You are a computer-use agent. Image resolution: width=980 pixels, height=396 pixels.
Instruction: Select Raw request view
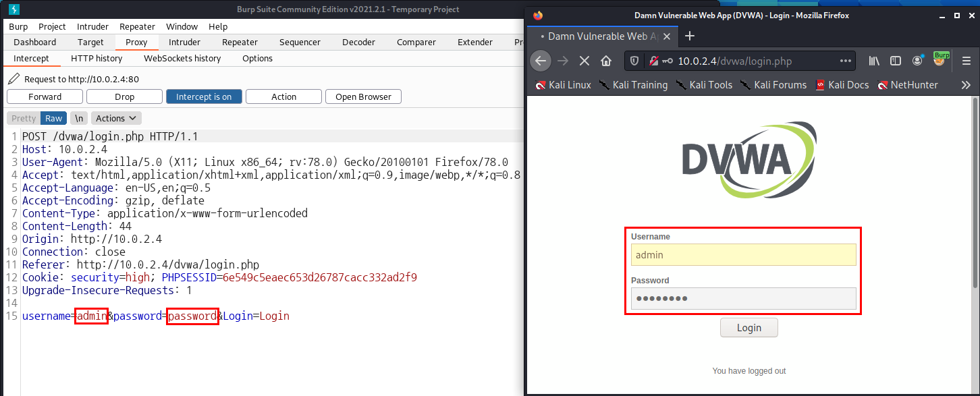(x=54, y=118)
